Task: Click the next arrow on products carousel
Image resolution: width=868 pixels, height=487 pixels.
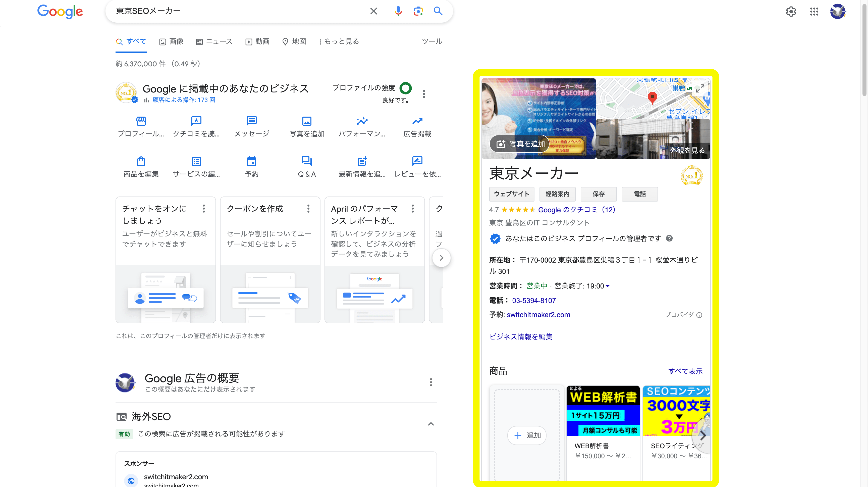Action: [702, 435]
